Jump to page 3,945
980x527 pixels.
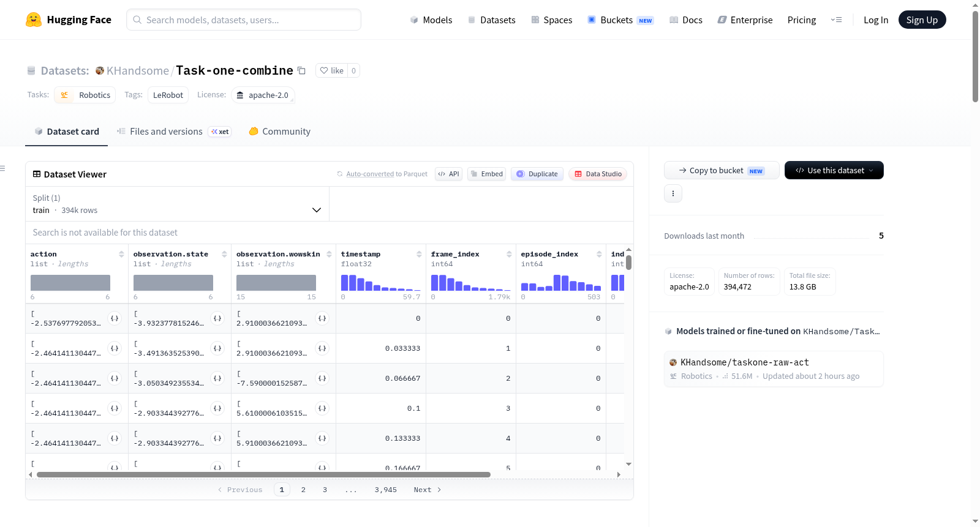pyautogui.click(x=386, y=490)
